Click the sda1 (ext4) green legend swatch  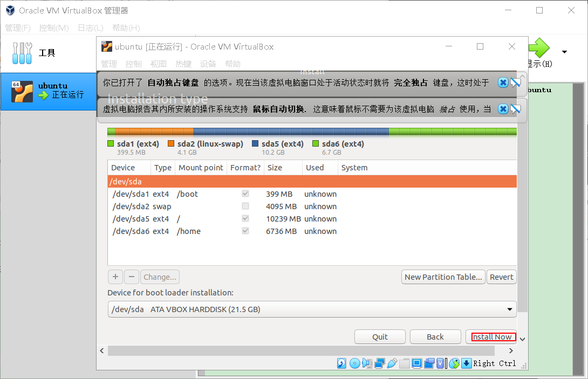click(x=111, y=143)
